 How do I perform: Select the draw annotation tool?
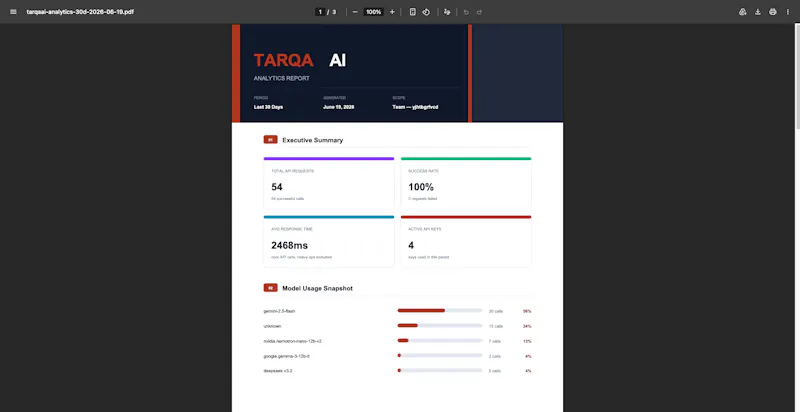click(447, 12)
